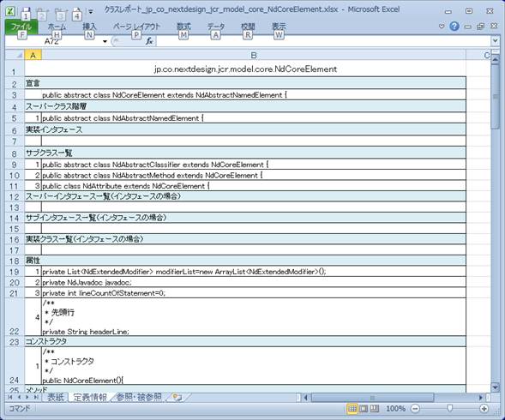Click vertical scrollbar down arrow

pos(495,387)
